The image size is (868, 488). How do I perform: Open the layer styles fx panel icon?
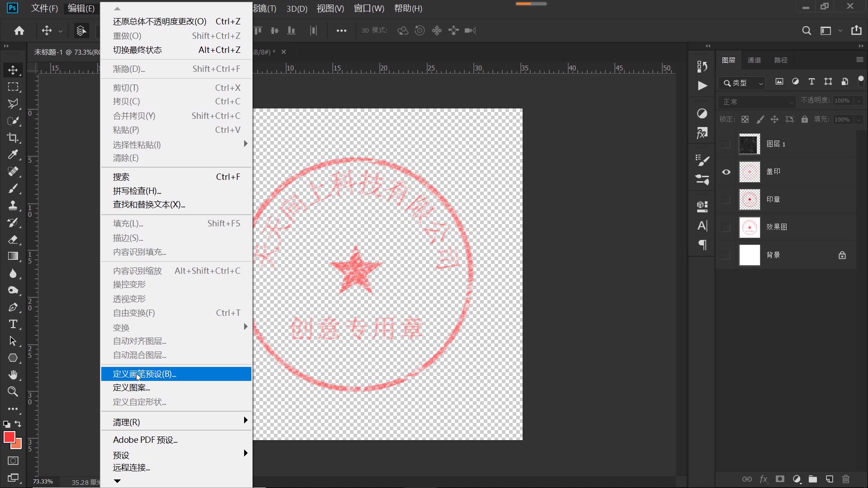pyautogui.click(x=764, y=479)
